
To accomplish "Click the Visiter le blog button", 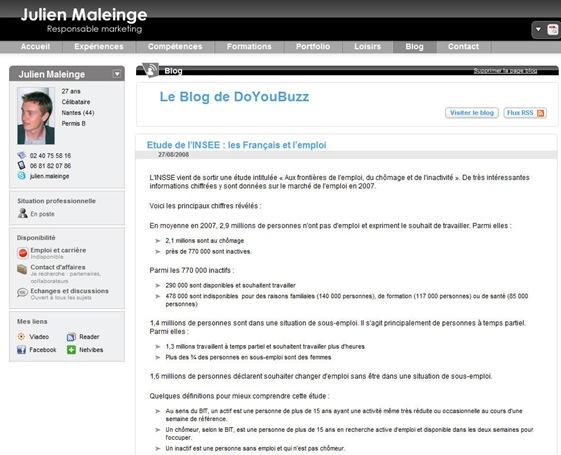I will click(x=472, y=113).
